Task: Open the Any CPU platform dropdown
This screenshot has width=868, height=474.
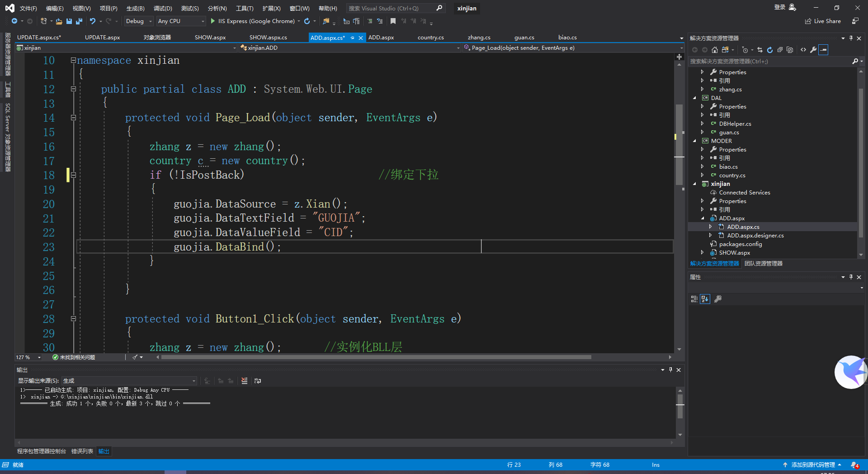Action: pyautogui.click(x=181, y=21)
